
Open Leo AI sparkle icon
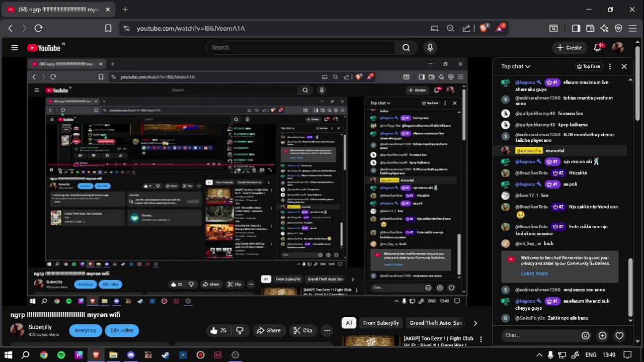(x=604, y=29)
